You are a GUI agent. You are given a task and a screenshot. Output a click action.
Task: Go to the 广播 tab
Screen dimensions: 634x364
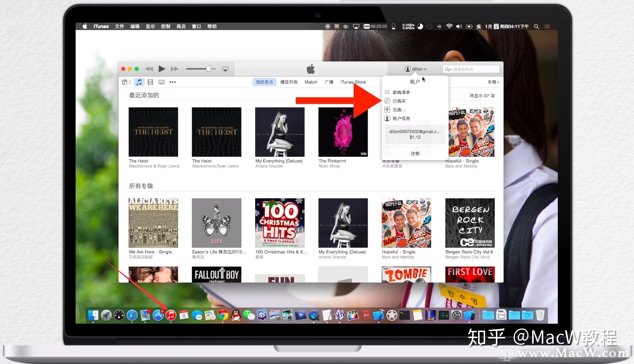coord(329,82)
